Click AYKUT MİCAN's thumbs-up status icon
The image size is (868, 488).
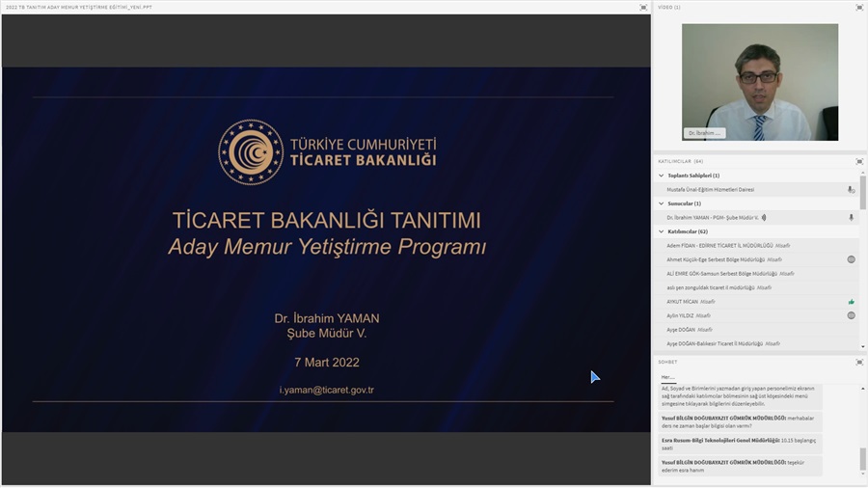click(851, 302)
